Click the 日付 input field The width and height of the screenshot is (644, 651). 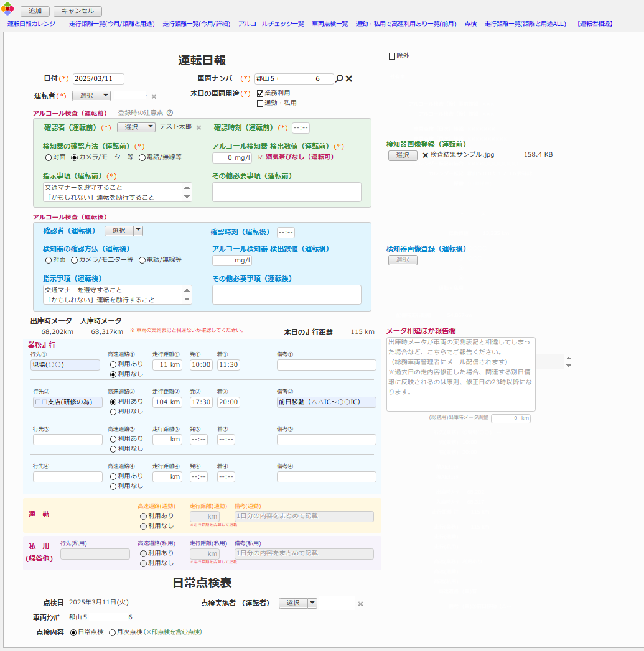(x=98, y=79)
